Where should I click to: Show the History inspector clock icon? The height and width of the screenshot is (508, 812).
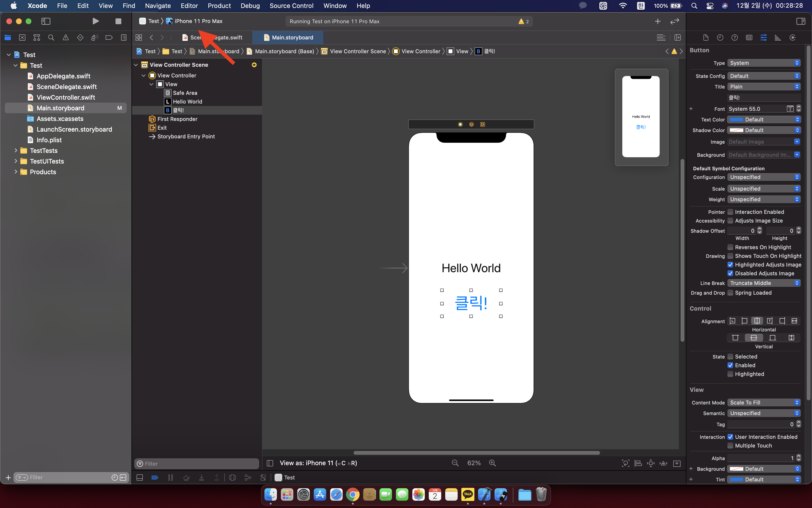[720, 38]
